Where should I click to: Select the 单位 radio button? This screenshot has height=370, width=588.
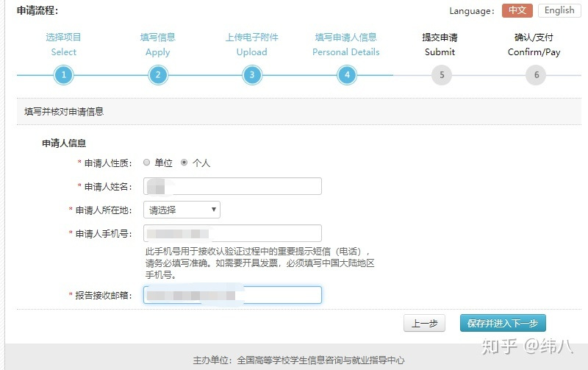[x=147, y=163]
